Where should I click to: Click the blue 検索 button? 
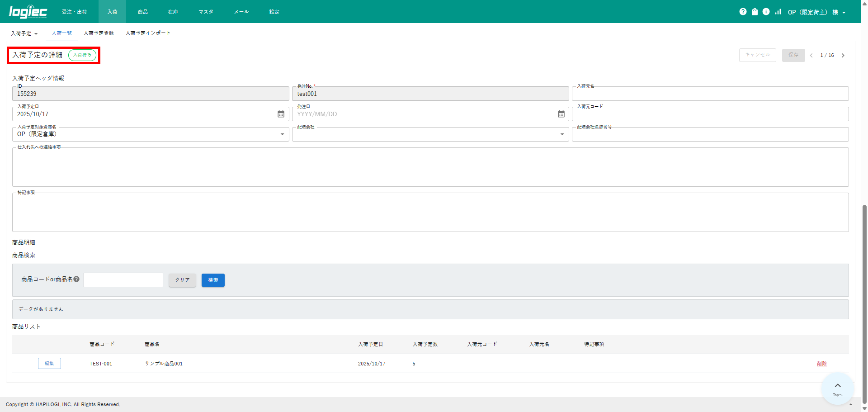click(213, 280)
